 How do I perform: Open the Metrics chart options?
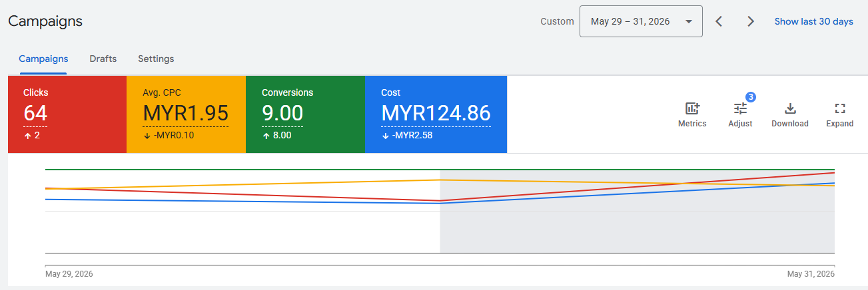point(692,114)
